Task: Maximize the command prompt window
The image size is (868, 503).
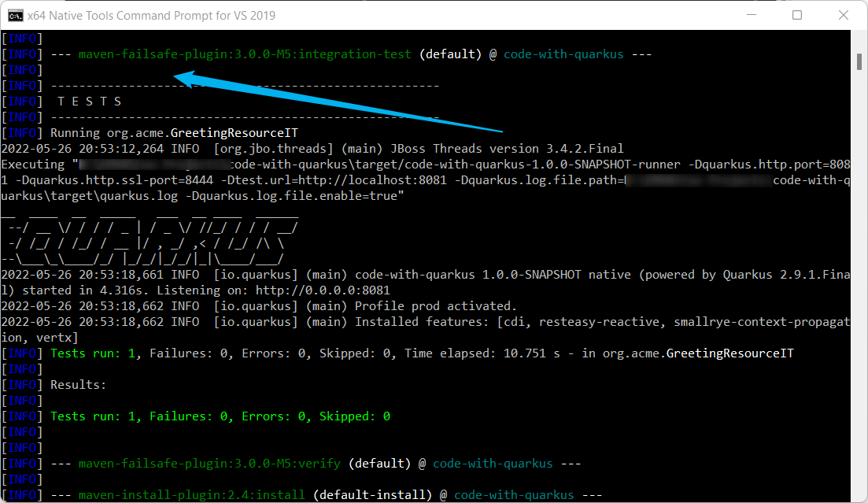Action: tap(797, 15)
